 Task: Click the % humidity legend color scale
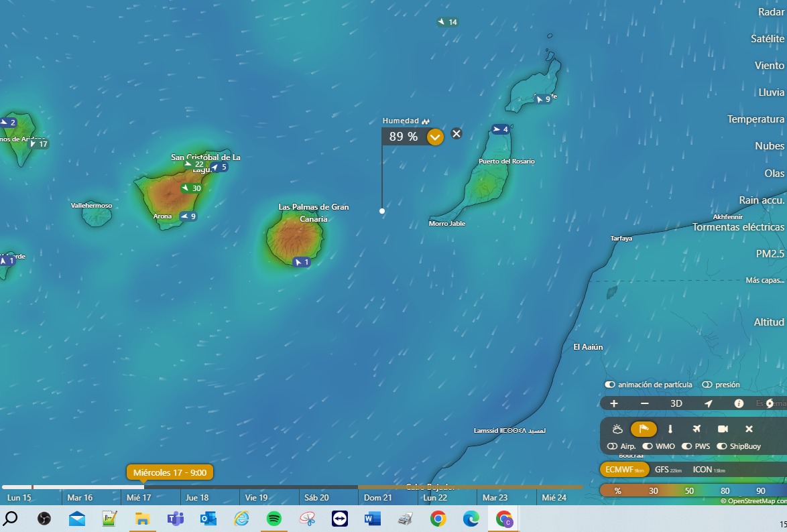coord(693,491)
